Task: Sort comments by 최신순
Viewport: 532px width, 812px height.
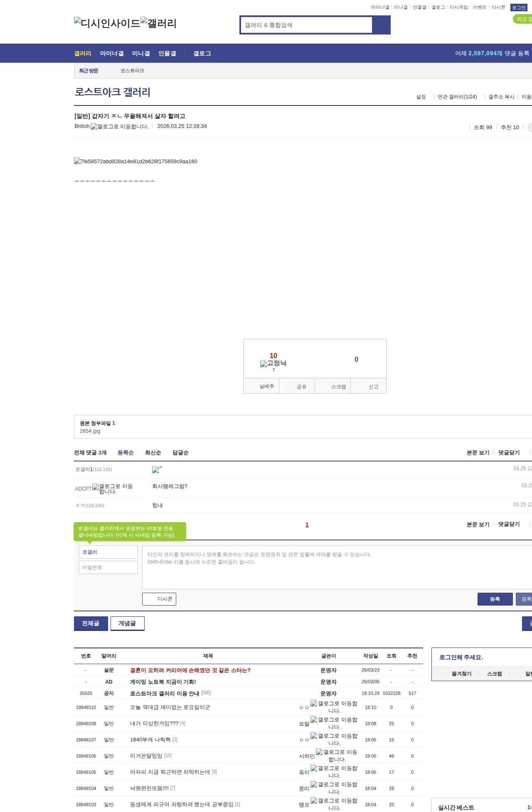Action: tap(153, 453)
